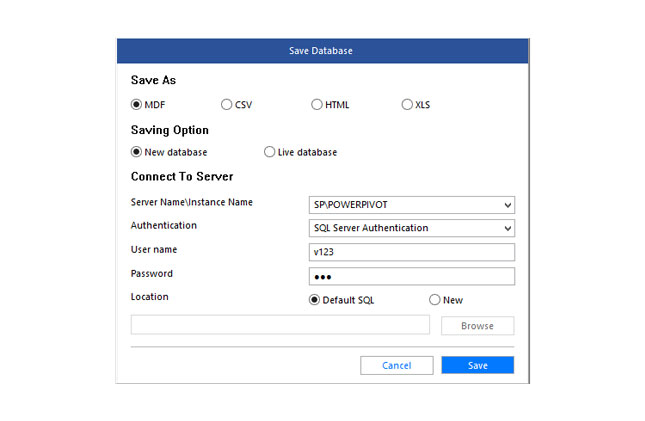Click the User name field

pos(412,252)
